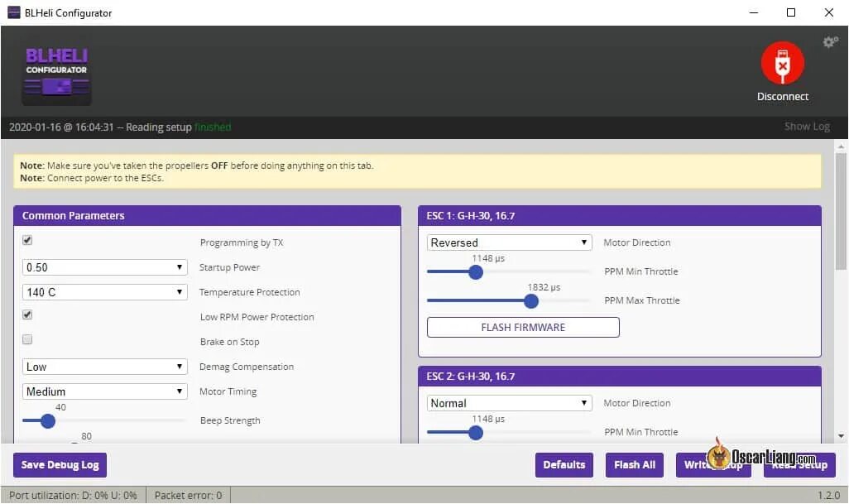Click the Common Parameters header
The image size is (849, 504).
tap(207, 215)
